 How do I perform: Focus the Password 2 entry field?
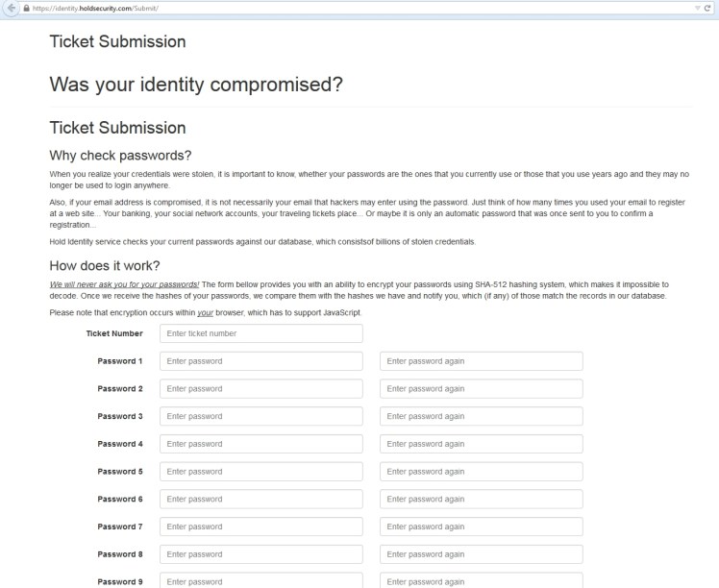pyautogui.click(x=260, y=389)
